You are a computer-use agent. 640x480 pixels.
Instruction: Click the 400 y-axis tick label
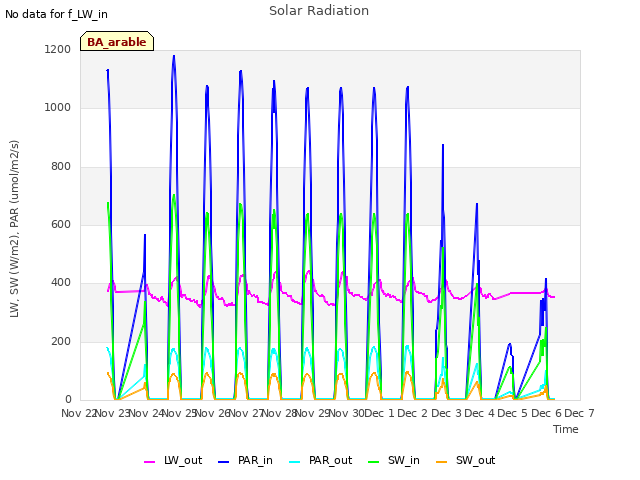(x=61, y=282)
